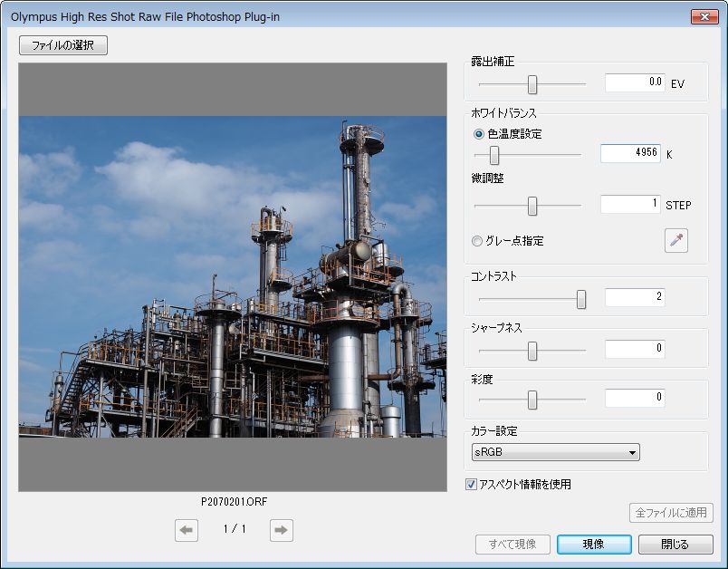Click the color temperature 4956 field
Screen dimensions: 728x569
click(630, 153)
